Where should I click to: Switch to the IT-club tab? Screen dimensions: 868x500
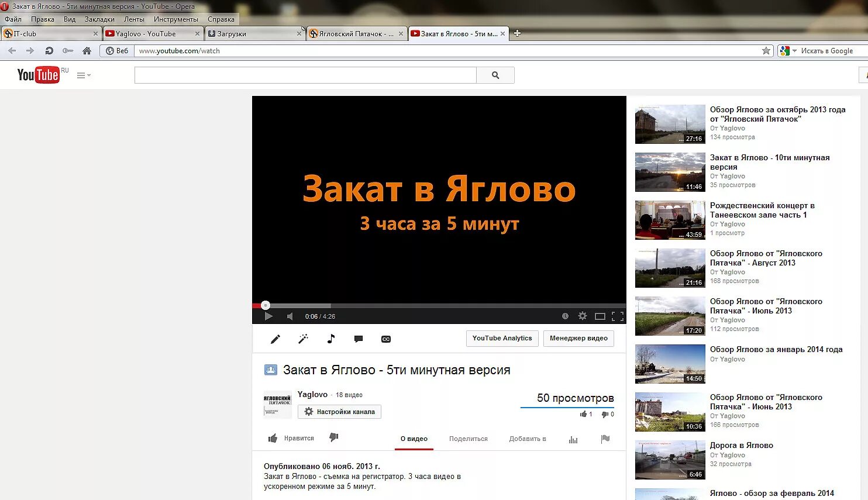pos(51,33)
